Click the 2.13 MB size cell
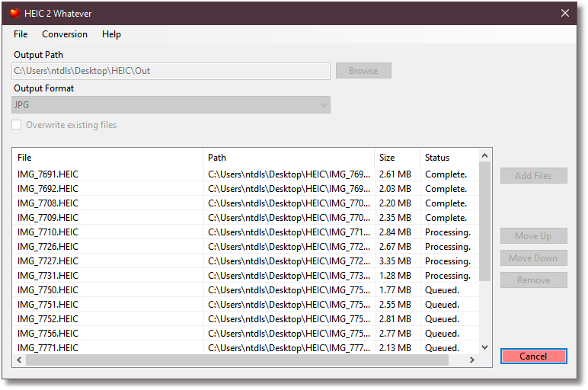 point(395,348)
